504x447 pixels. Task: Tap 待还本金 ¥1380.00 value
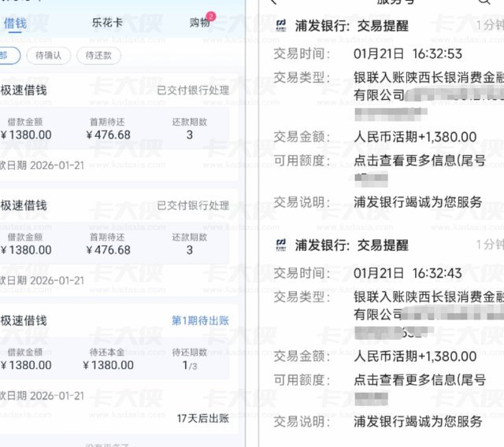(108, 365)
